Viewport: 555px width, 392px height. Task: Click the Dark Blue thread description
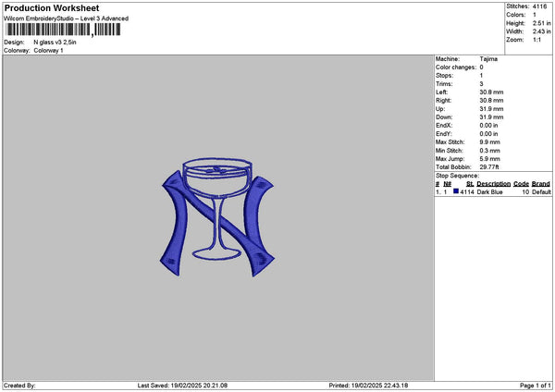[489, 192]
